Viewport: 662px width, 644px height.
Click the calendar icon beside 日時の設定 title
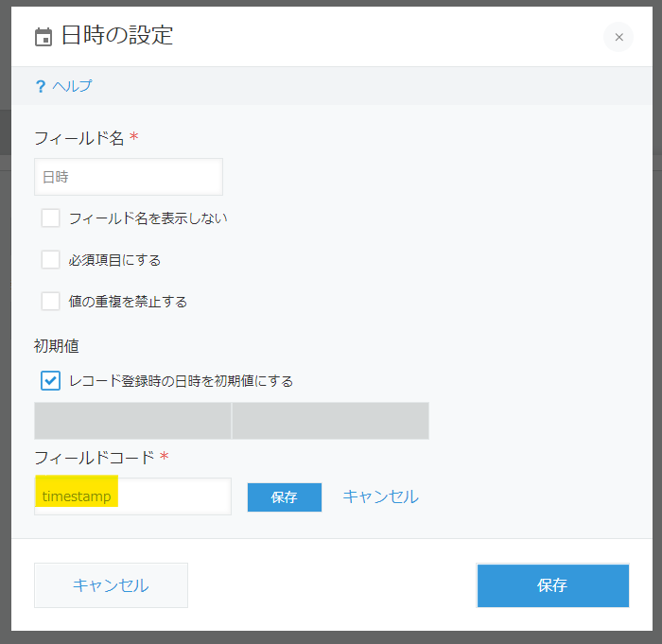(44, 37)
